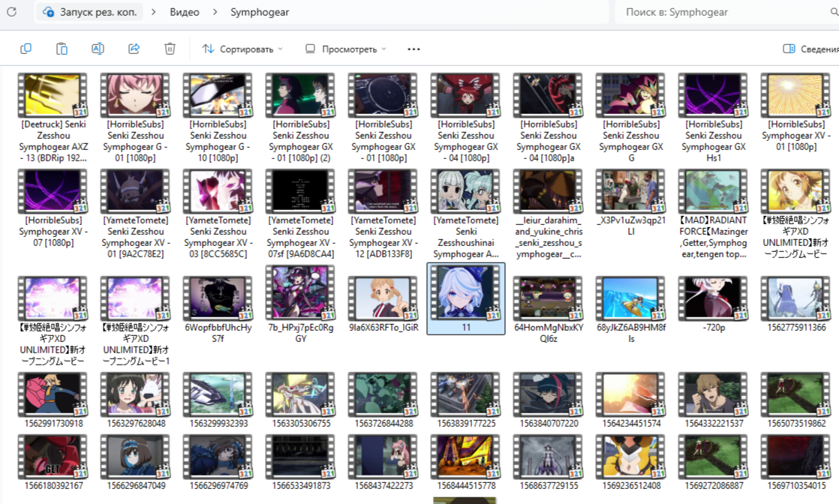Open the three-dots more options menu
Viewport: 839px width, 504px height.
coord(413,49)
